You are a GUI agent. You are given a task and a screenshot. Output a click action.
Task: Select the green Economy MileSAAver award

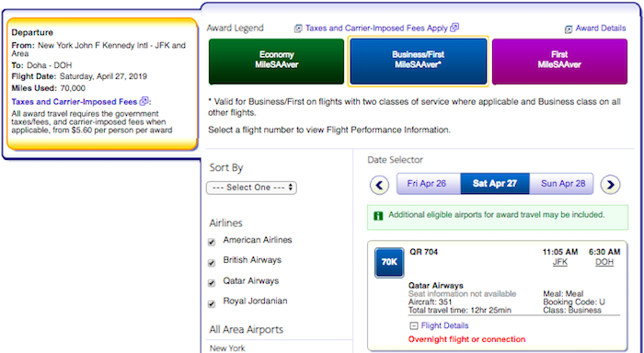click(276, 62)
